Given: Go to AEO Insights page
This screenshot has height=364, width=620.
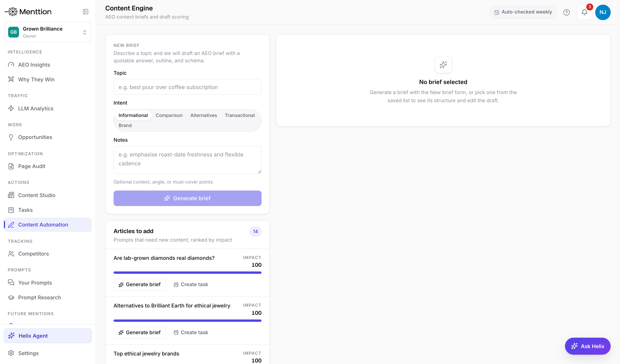Looking at the screenshot, I should point(48,65).
